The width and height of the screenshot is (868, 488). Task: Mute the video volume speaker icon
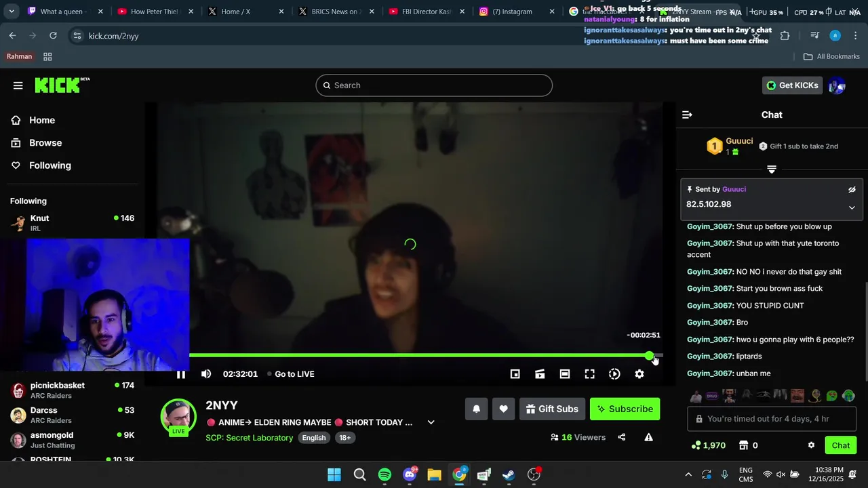(x=206, y=374)
